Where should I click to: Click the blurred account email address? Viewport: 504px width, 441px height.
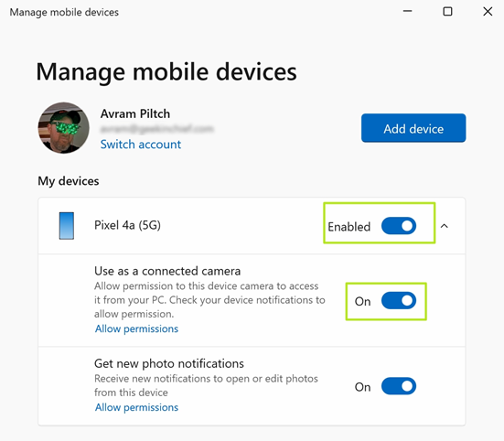(156, 129)
